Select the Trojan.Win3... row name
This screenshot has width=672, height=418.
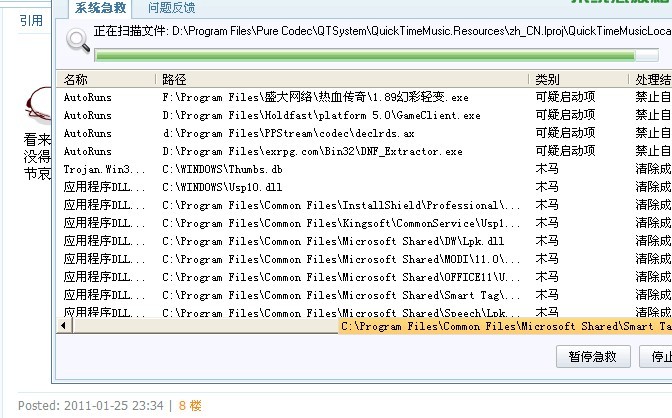(x=104, y=169)
